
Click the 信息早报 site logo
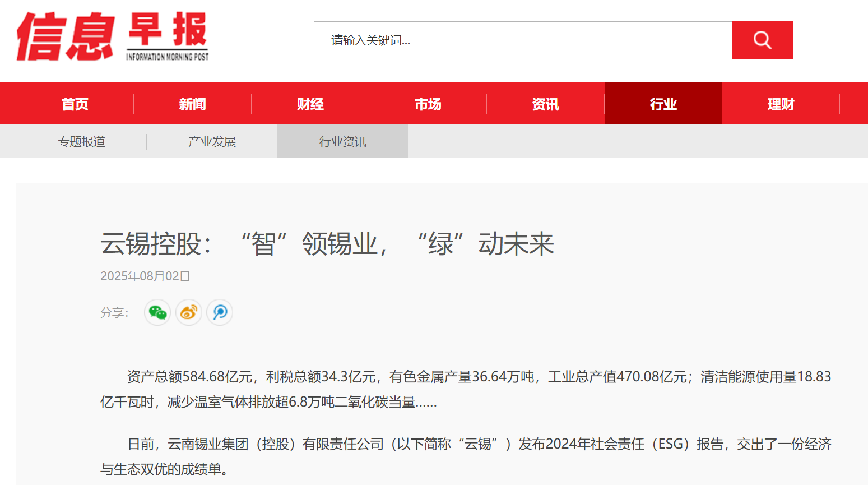[113, 36]
